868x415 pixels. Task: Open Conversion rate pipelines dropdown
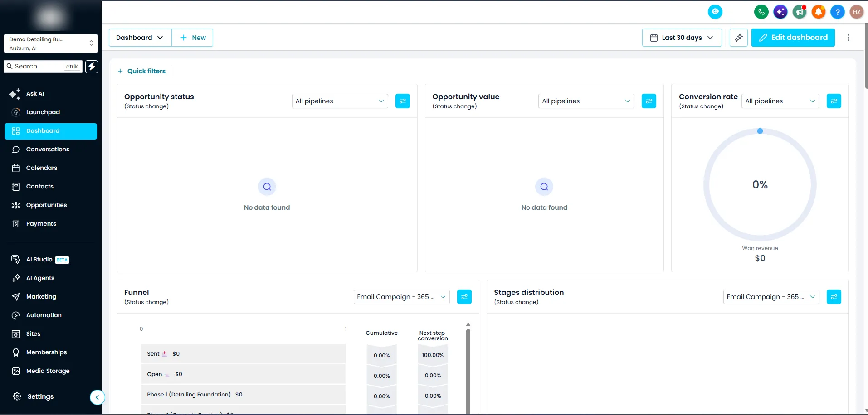click(x=780, y=101)
